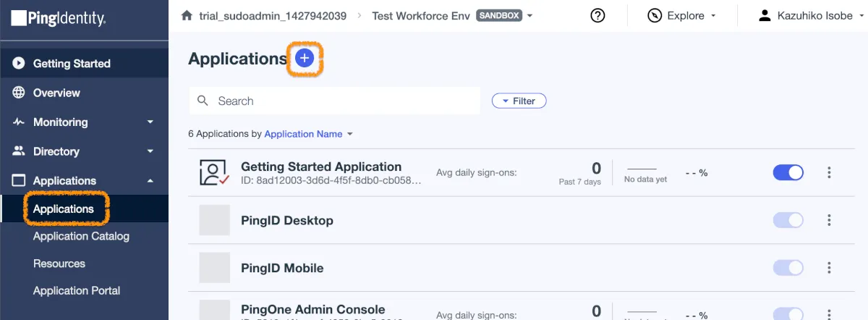Image resolution: width=868 pixels, height=320 pixels.
Task: Open the trial_sudoadmin_1427942039 breadcrumb link
Action: click(x=273, y=15)
